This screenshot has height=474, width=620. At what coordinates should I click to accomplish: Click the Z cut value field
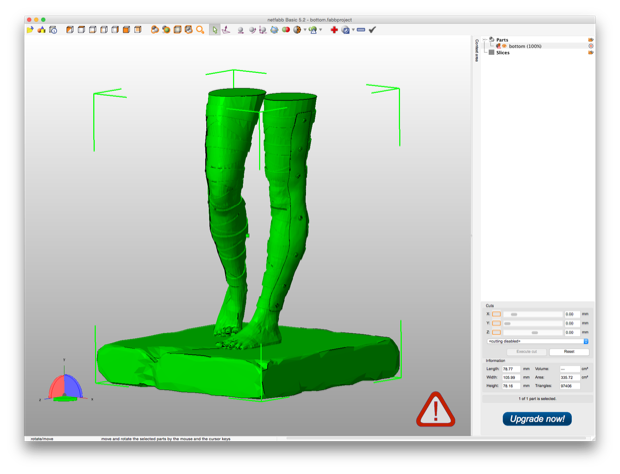pyautogui.click(x=572, y=332)
